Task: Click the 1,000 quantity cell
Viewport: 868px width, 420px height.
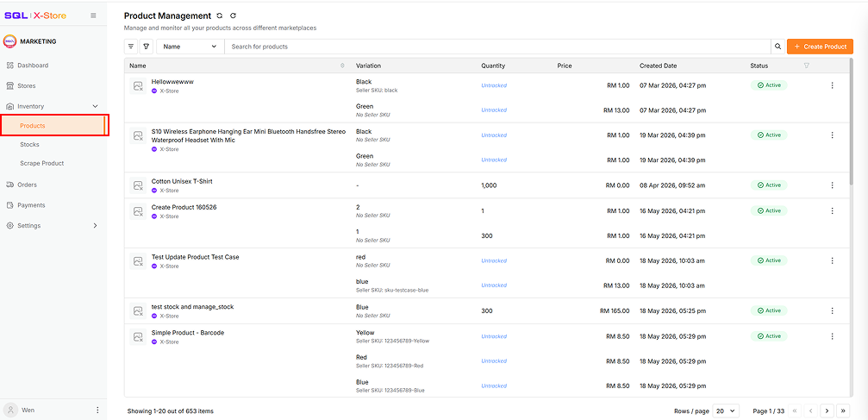Action: (x=489, y=185)
